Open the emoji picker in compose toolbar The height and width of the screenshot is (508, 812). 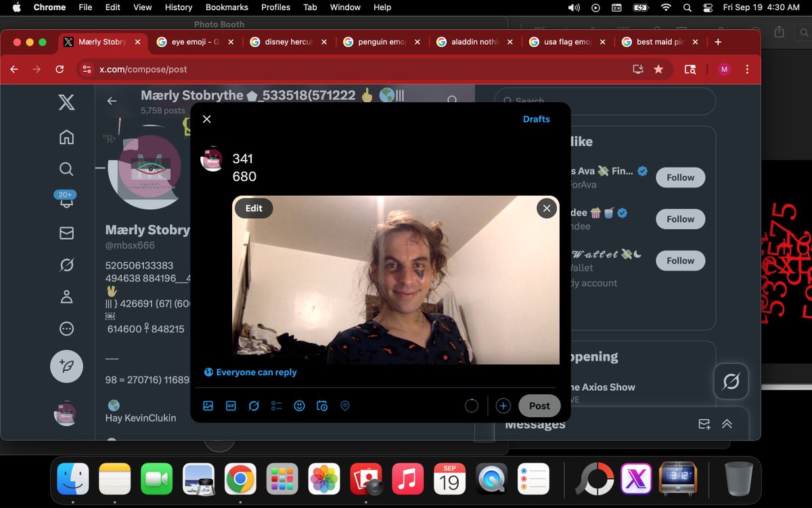point(299,405)
